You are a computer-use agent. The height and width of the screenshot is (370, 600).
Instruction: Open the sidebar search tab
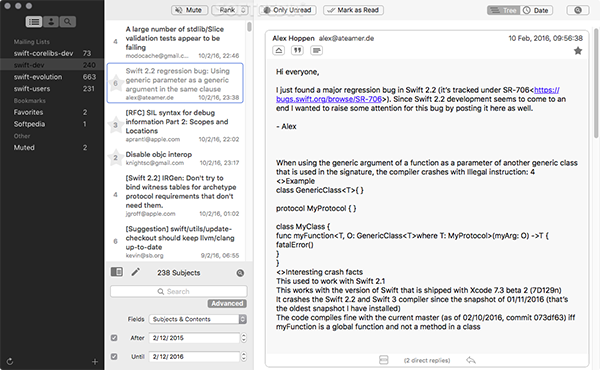coord(67,22)
